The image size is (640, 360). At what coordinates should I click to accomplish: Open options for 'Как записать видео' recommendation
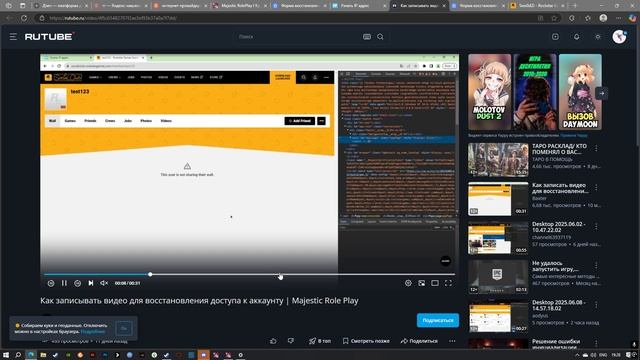[x=596, y=187]
